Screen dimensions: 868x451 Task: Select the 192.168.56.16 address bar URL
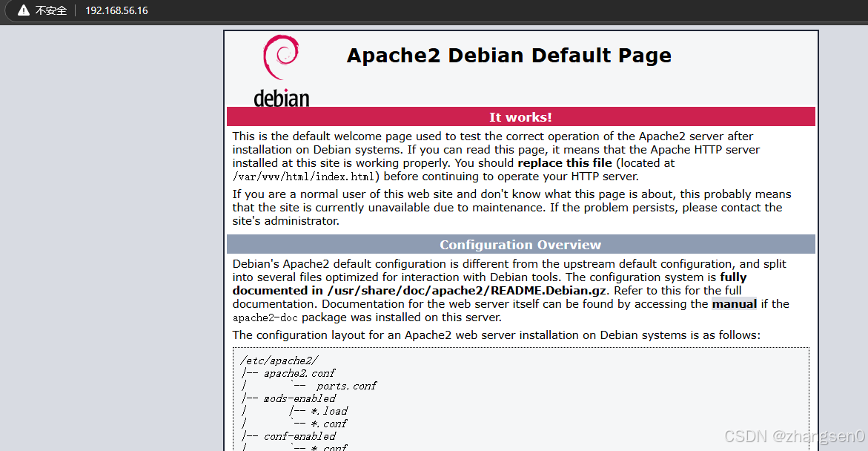tap(116, 10)
